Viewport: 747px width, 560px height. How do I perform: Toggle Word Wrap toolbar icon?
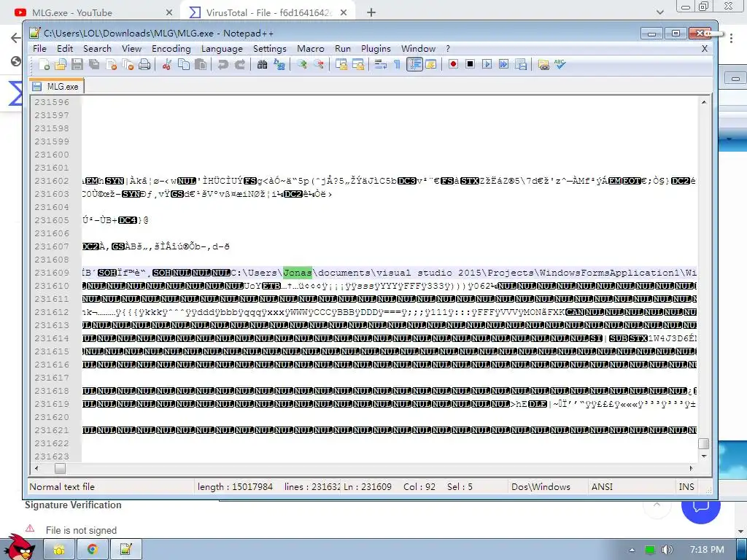click(x=380, y=64)
